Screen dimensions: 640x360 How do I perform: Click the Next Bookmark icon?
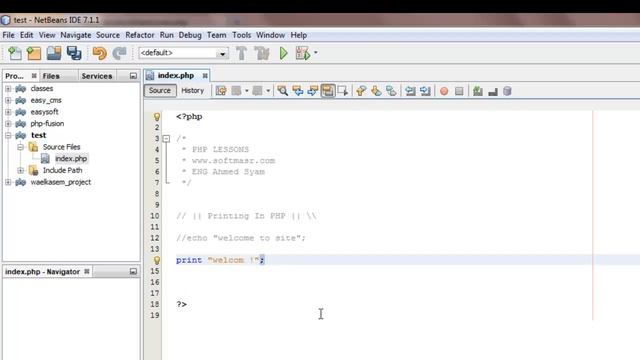tap(376, 91)
